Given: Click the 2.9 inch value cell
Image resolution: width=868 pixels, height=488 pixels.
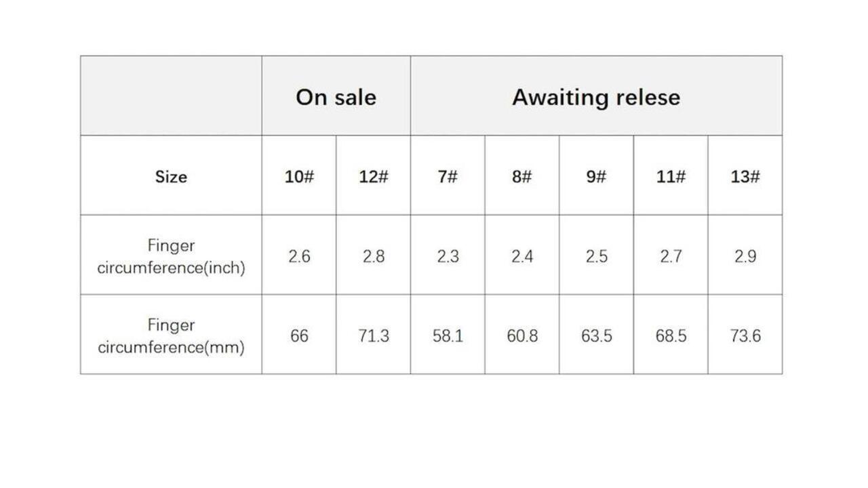Looking at the screenshot, I should [x=745, y=256].
